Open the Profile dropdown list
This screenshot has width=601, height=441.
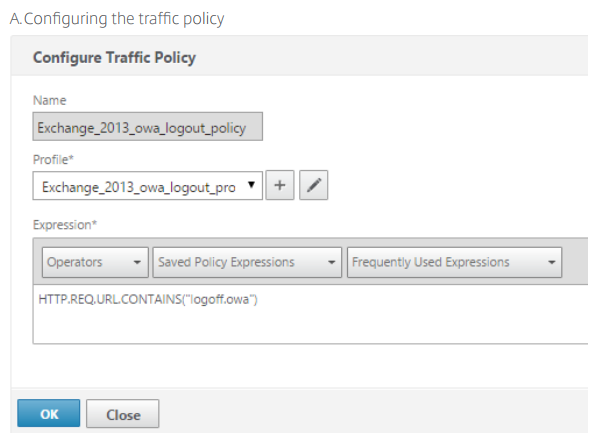(x=147, y=186)
